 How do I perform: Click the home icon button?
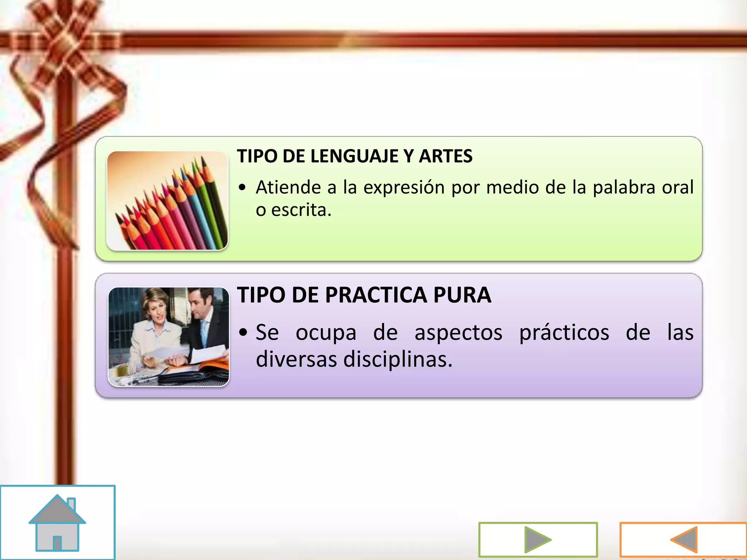click(x=58, y=522)
